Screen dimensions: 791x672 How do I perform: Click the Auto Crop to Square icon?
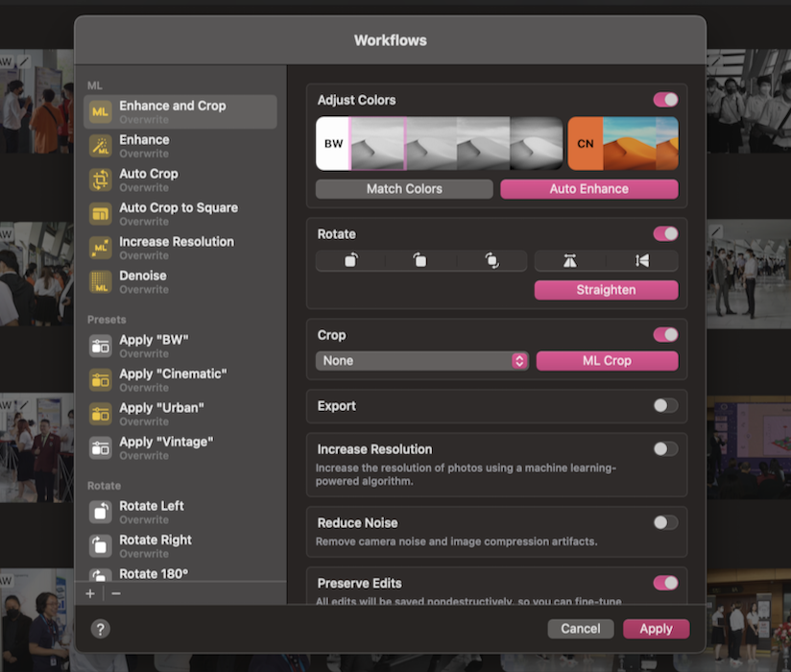click(x=101, y=214)
